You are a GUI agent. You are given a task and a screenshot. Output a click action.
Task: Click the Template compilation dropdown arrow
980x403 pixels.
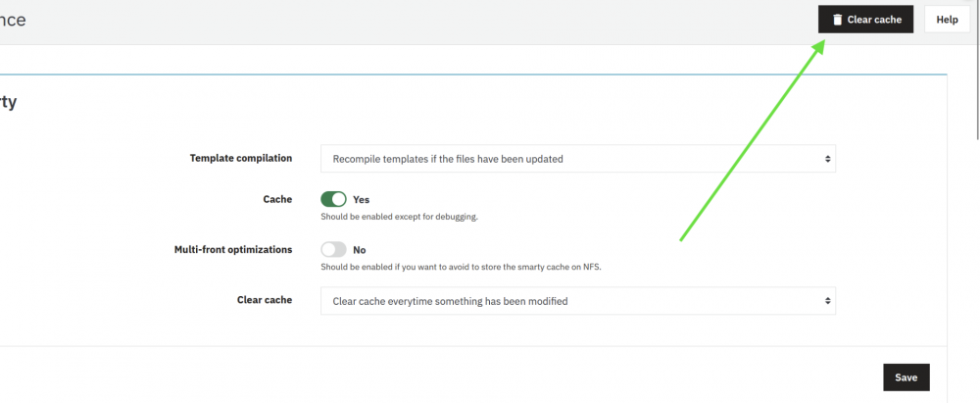(x=827, y=159)
